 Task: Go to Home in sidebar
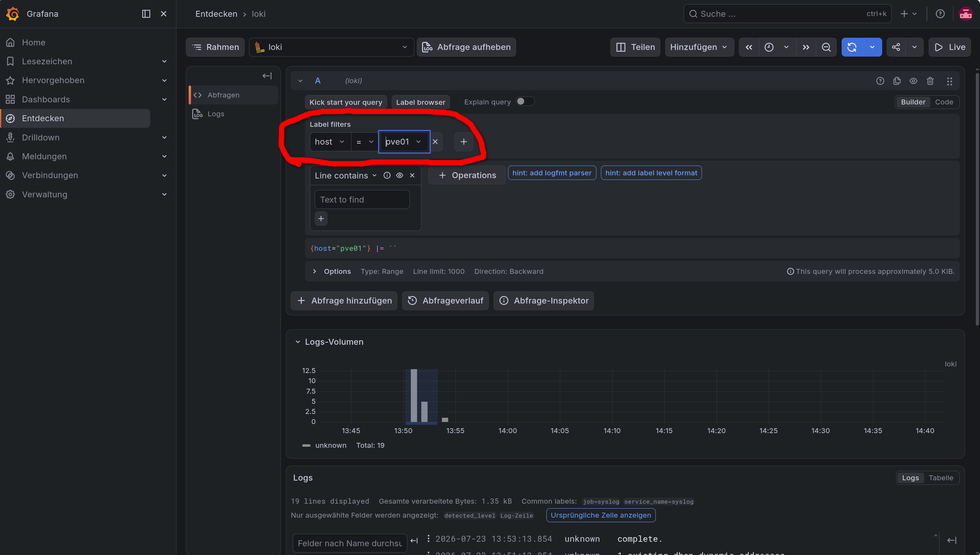(x=34, y=42)
